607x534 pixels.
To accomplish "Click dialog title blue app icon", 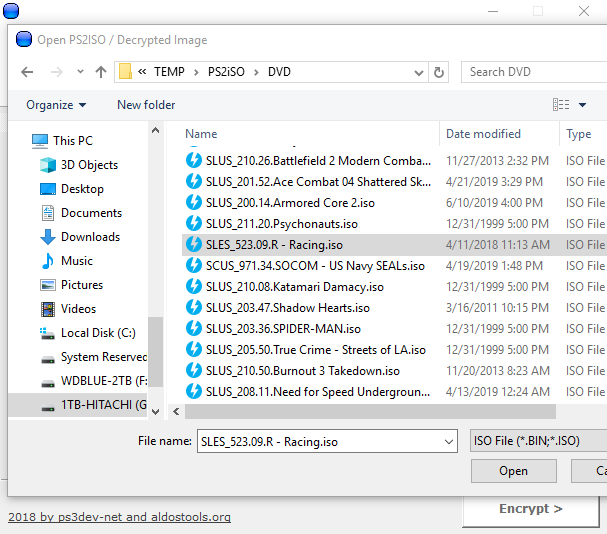I will click(x=24, y=39).
